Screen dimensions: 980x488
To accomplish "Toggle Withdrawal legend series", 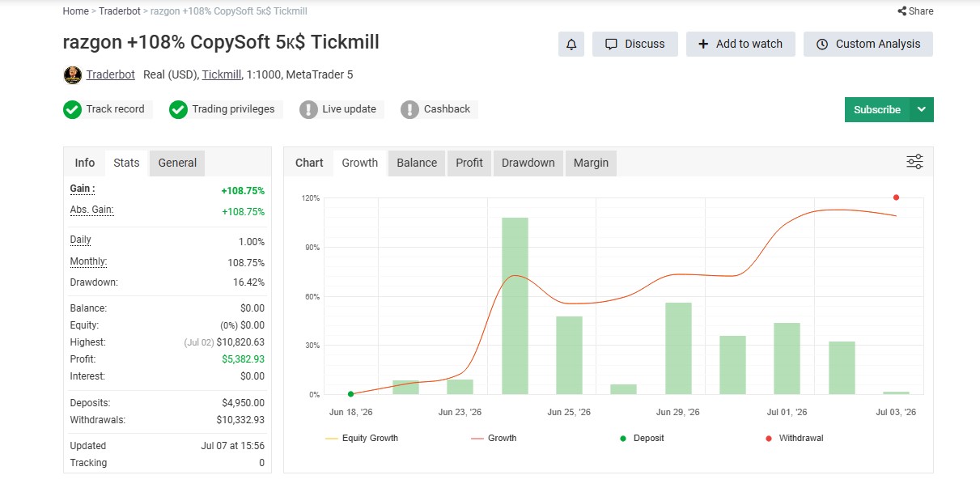I will tap(795, 439).
